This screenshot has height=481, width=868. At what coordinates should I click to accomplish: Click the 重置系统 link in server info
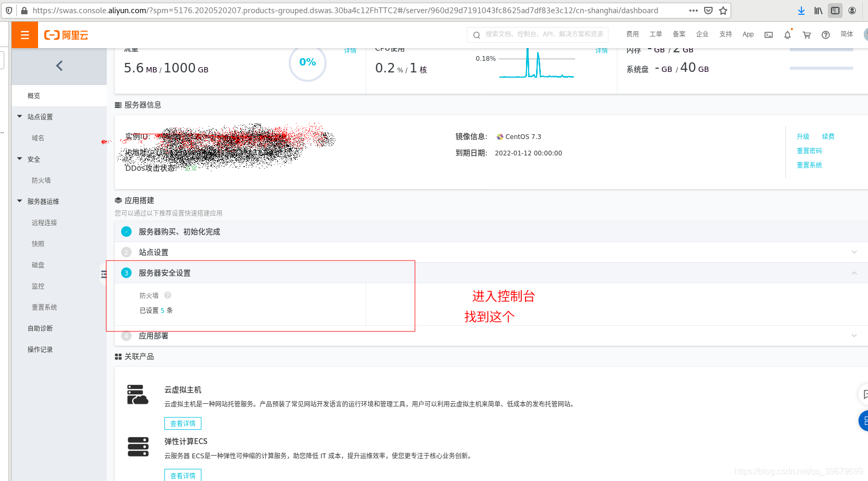(809, 165)
